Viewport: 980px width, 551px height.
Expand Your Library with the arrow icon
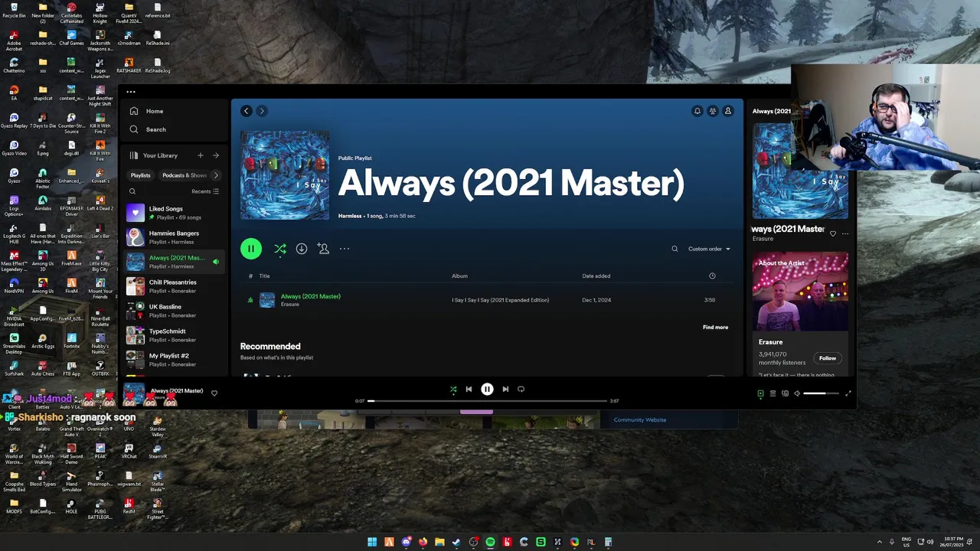click(216, 155)
